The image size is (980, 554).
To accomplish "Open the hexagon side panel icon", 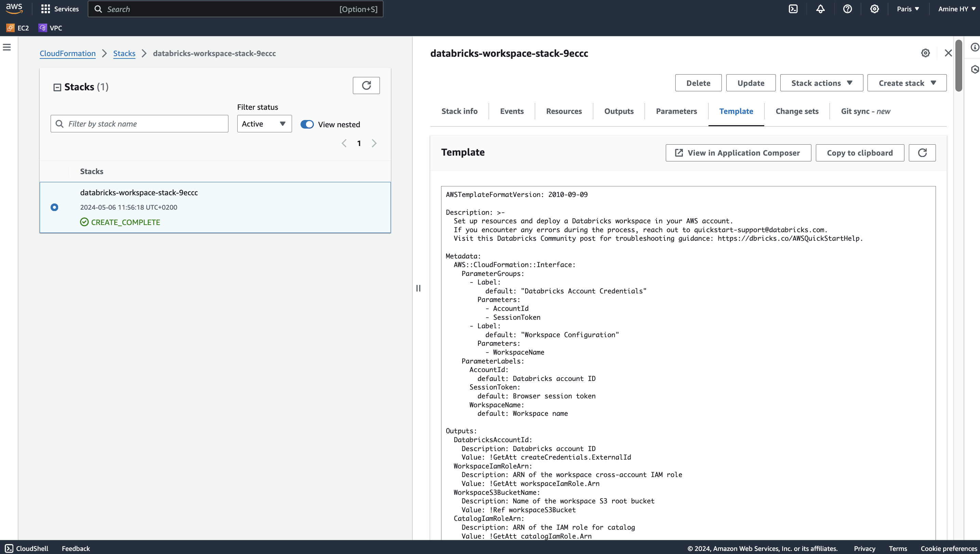I will pos(975,69).
